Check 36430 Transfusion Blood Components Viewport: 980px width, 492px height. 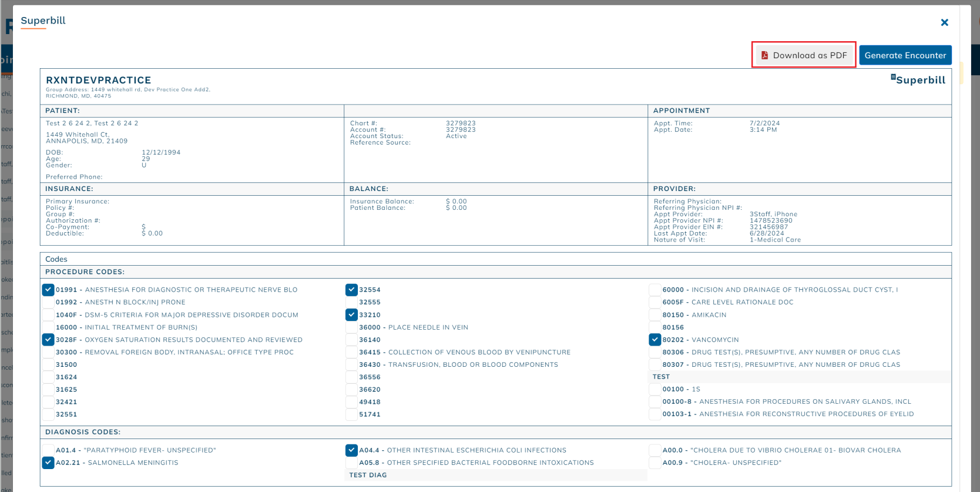[x=351, y=364]
